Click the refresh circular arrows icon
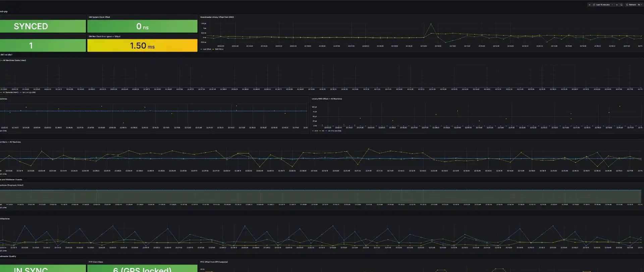This screenshot has height=272, width=644. pyautogui.click(x=627, y=5)
